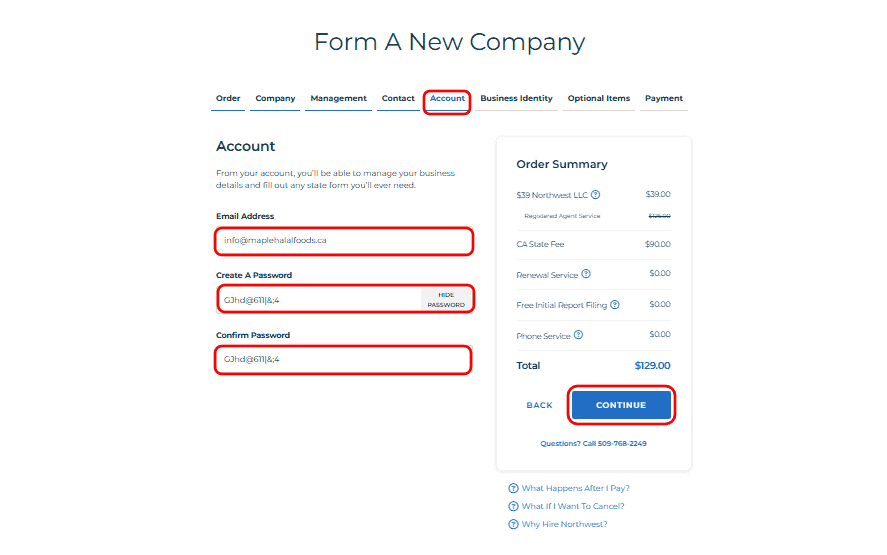Expand What Happens After I Pay question
Viewport: 887px width, 555px height.
click(x=575, y=488)
